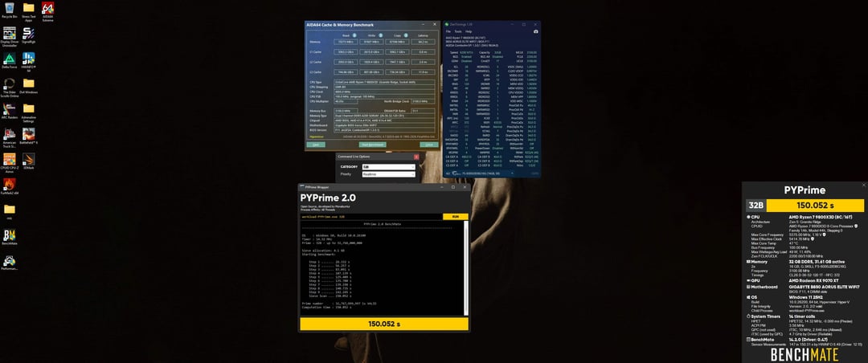Open the misc folder on the desktop
Image resolution: width=868 pixels, height=363 pixels.
click(10, 212)
